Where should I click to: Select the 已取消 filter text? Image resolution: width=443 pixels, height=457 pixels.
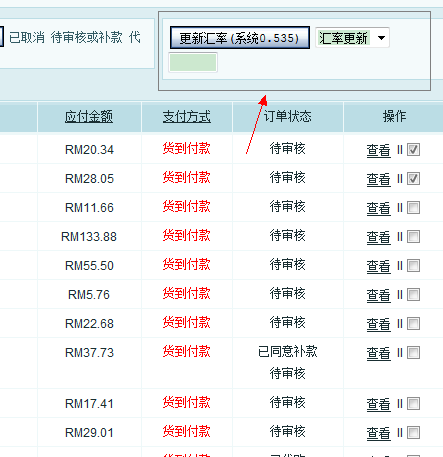coord(27,37)
